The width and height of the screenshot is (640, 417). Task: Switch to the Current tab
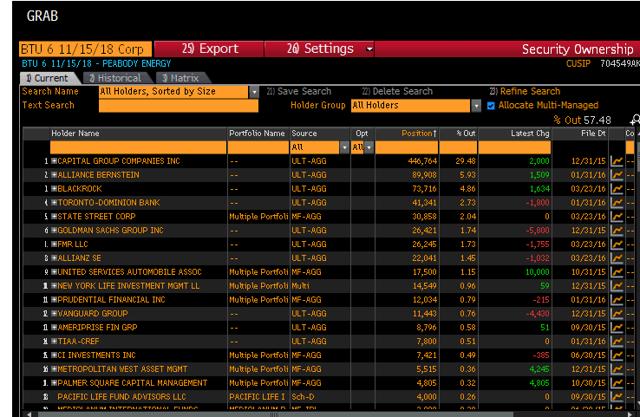48,78
